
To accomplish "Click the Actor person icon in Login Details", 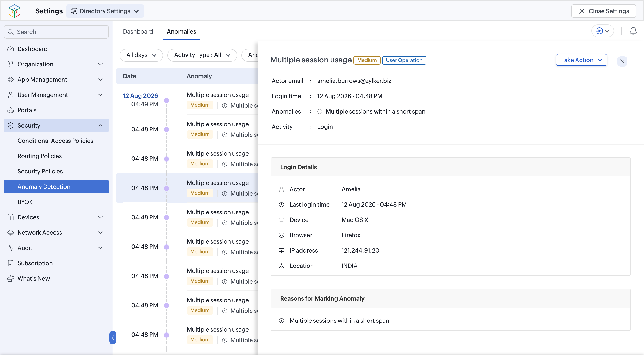I will click(x=282, y=189).
